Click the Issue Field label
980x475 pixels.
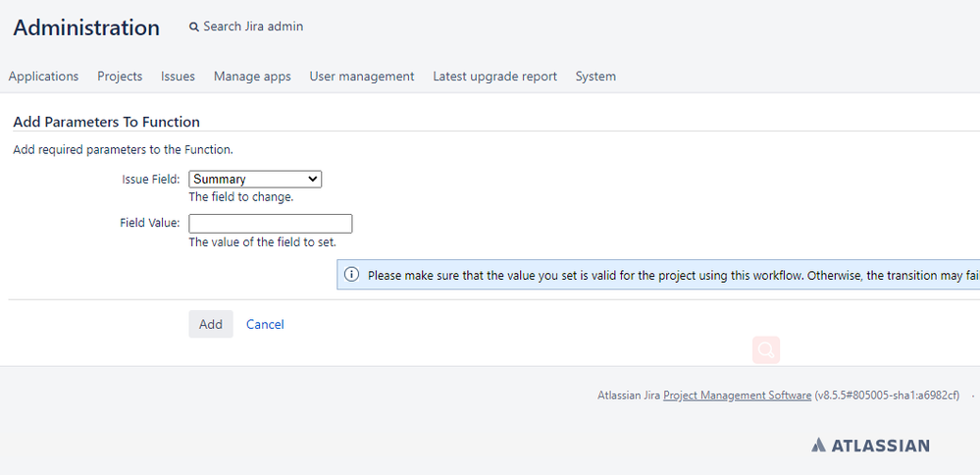[151, 180]
